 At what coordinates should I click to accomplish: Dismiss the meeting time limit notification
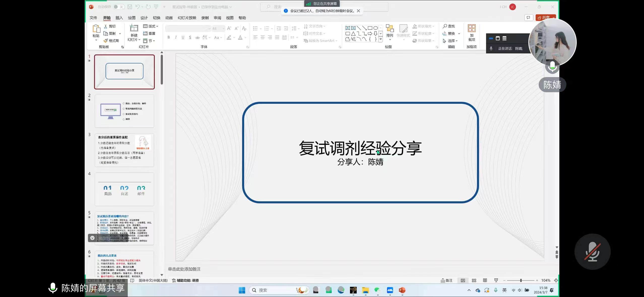[358, 11]
